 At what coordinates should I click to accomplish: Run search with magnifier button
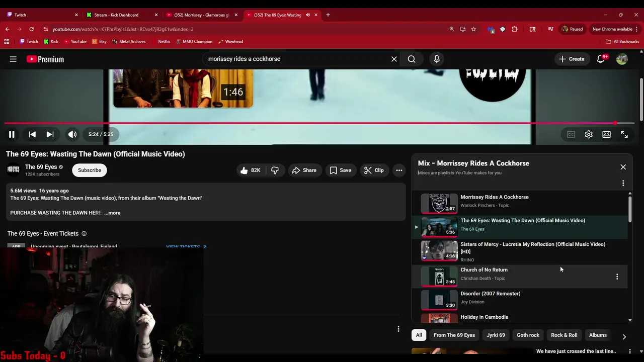pos(412,59)
